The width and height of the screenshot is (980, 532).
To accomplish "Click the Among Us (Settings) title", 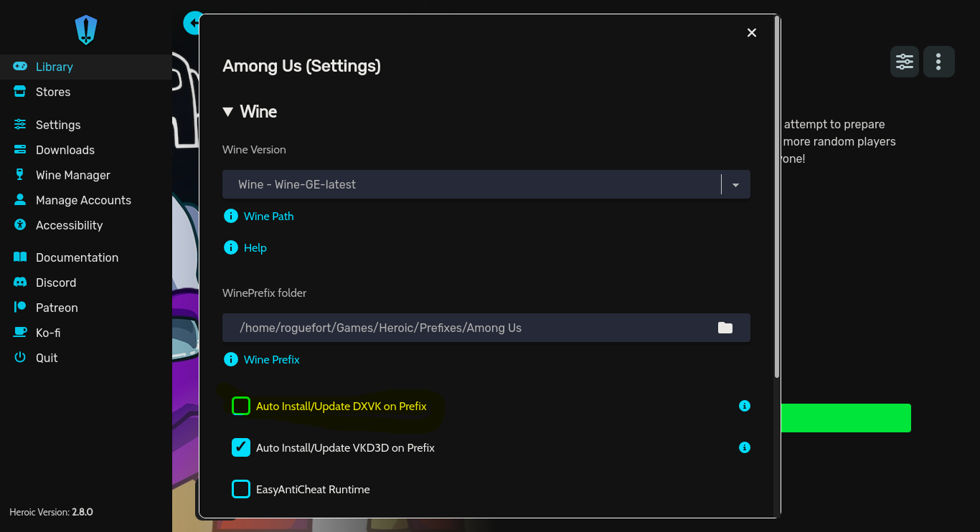I will (301, 66).
